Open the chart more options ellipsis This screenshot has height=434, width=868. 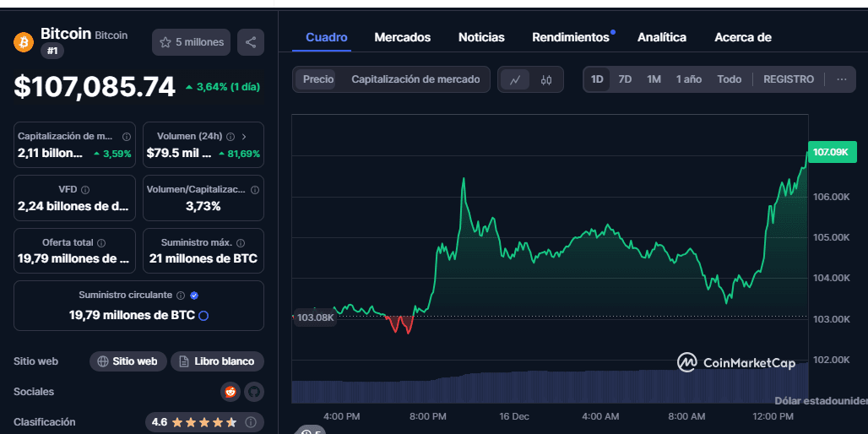coord(842,79)
